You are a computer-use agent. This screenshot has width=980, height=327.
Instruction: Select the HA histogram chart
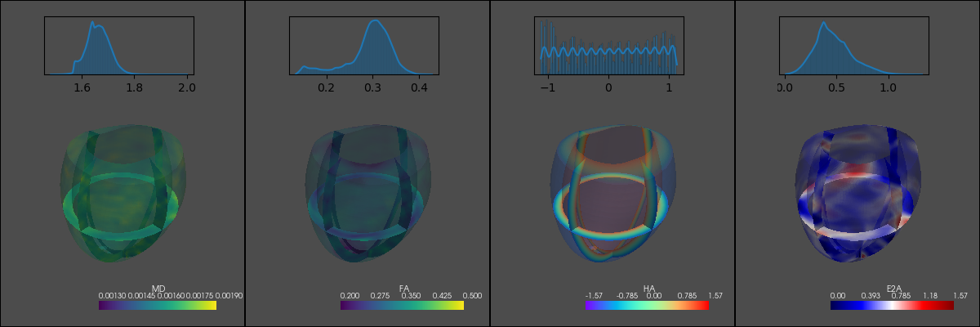[x=609, y=45]
